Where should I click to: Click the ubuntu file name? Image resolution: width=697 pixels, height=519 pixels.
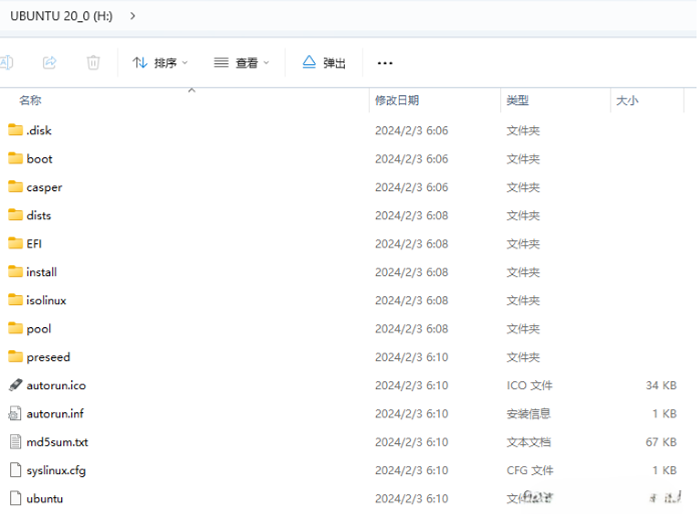click(x=45, y=499)
